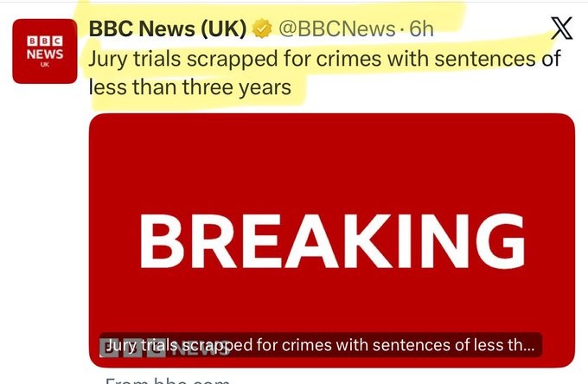Open the '6h' timestamp link

coord(421,29)
